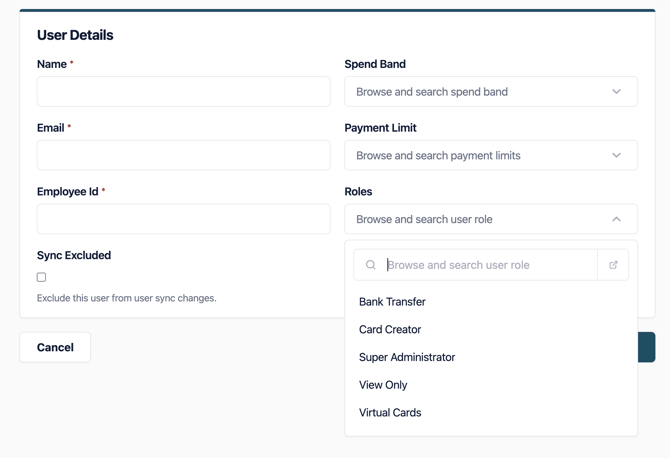Choose the Virtual Cards role
Screen dimensions: 670x458
390,413
